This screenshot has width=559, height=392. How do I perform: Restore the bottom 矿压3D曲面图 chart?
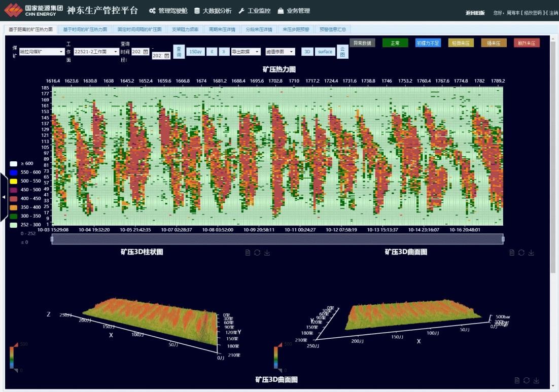[526, 381]
